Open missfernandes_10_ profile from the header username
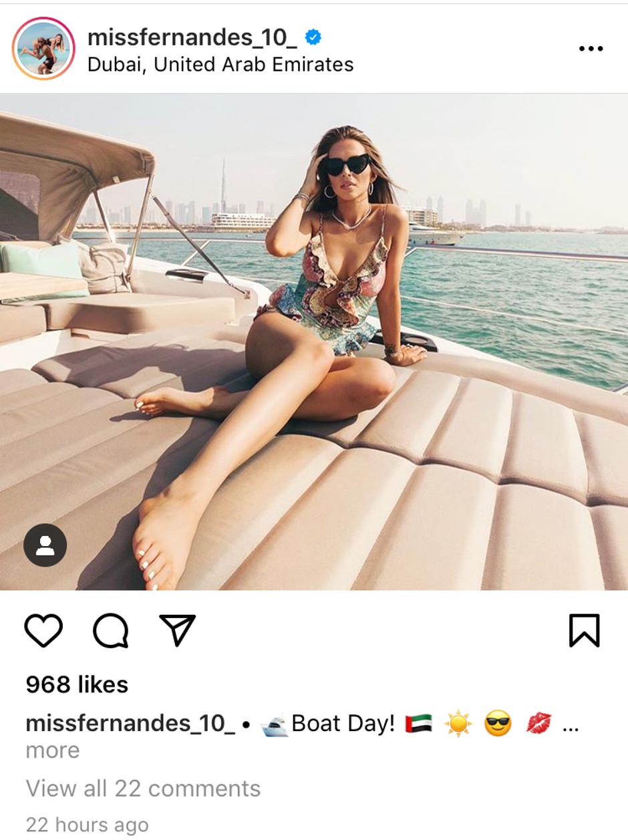 coord(192,37)
